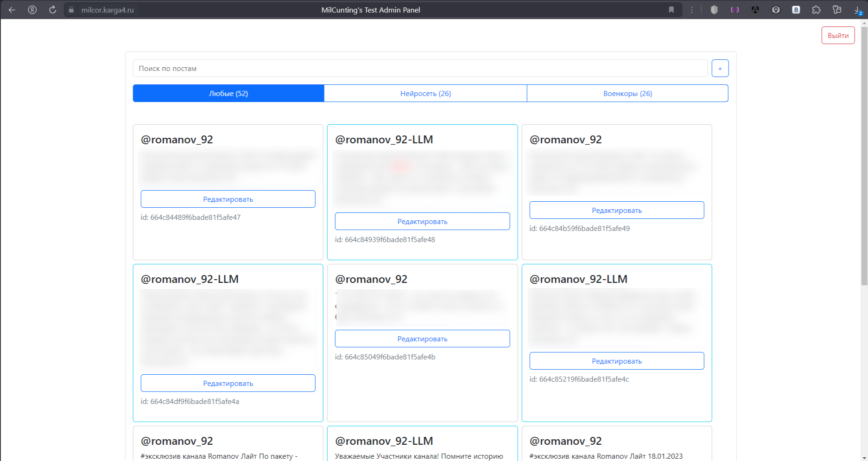This screenshot has width=868, height=461.
Task: Bookmark this page with the bookmark icon
Action: point(671,10)
